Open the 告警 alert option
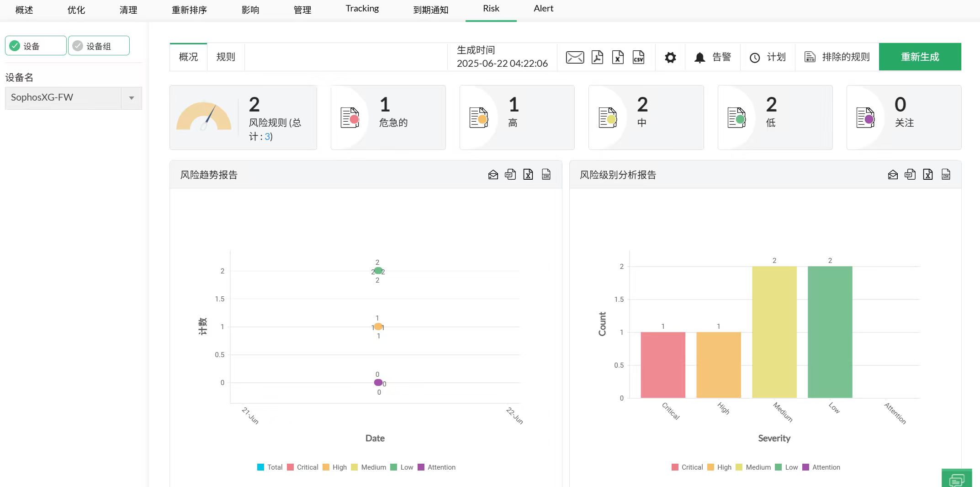 pos(713,57)
